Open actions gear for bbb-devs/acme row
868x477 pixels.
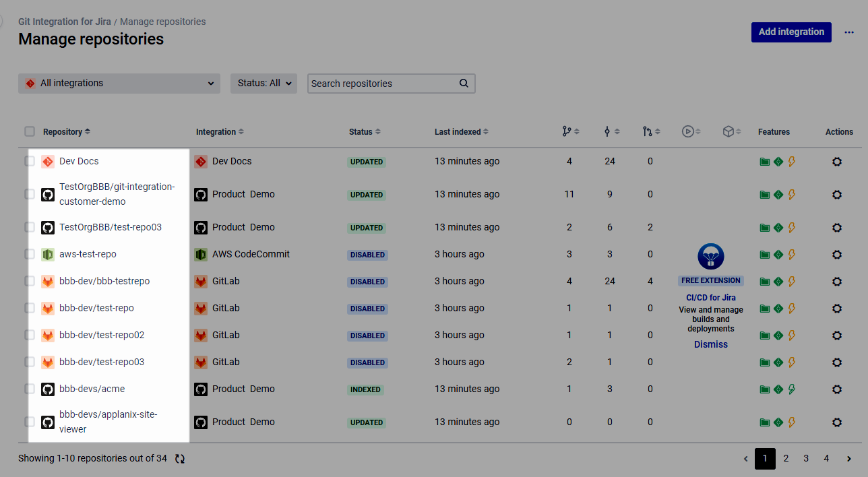(837, 389)
